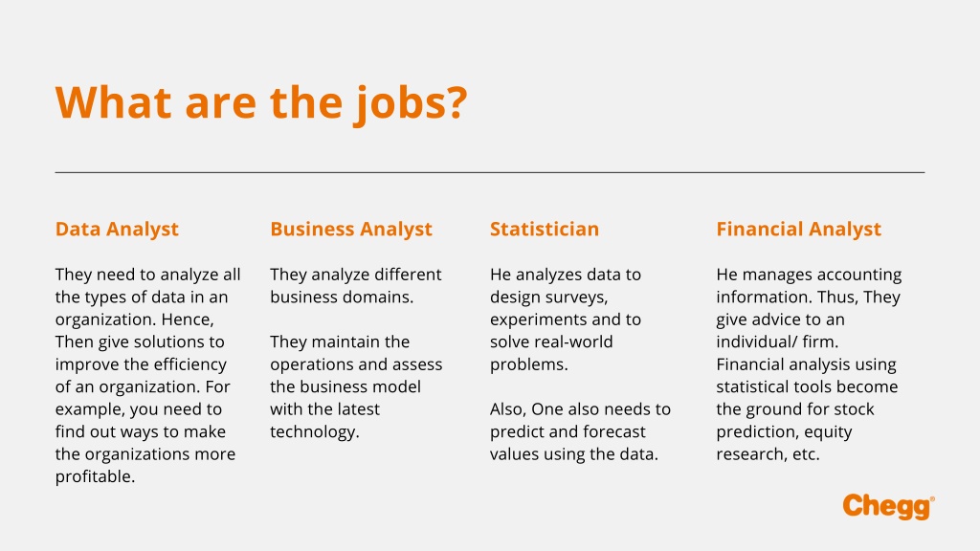Click the Statistician heading
The image size is (980, 551).
pyautogui.click(x=545, y=230)
